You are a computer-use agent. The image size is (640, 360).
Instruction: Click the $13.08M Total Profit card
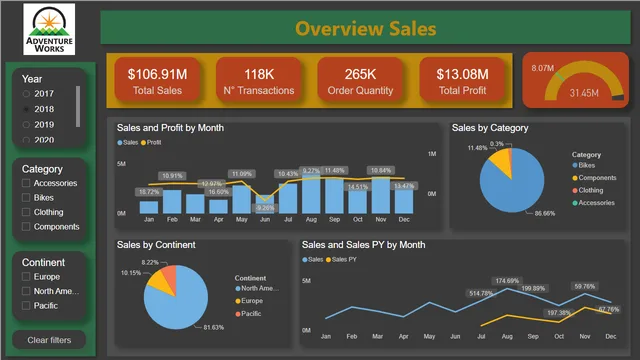(x=462, y=81)
